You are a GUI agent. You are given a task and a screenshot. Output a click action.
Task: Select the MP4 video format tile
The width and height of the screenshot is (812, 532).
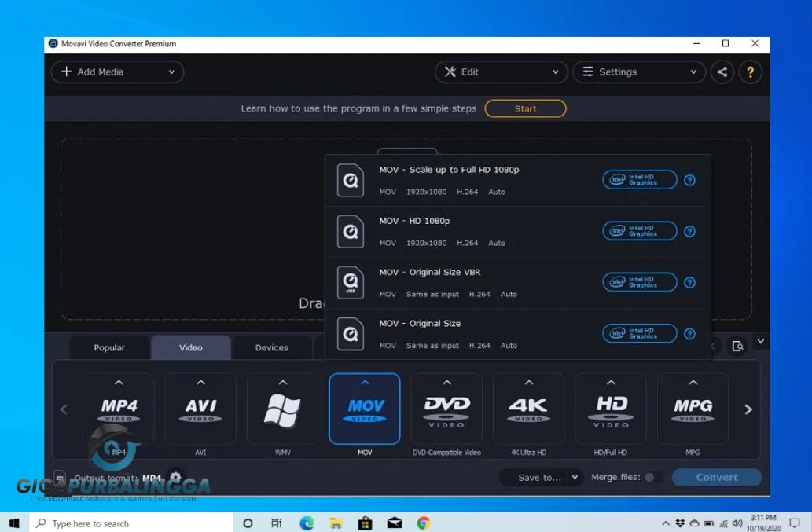(119, 409)
